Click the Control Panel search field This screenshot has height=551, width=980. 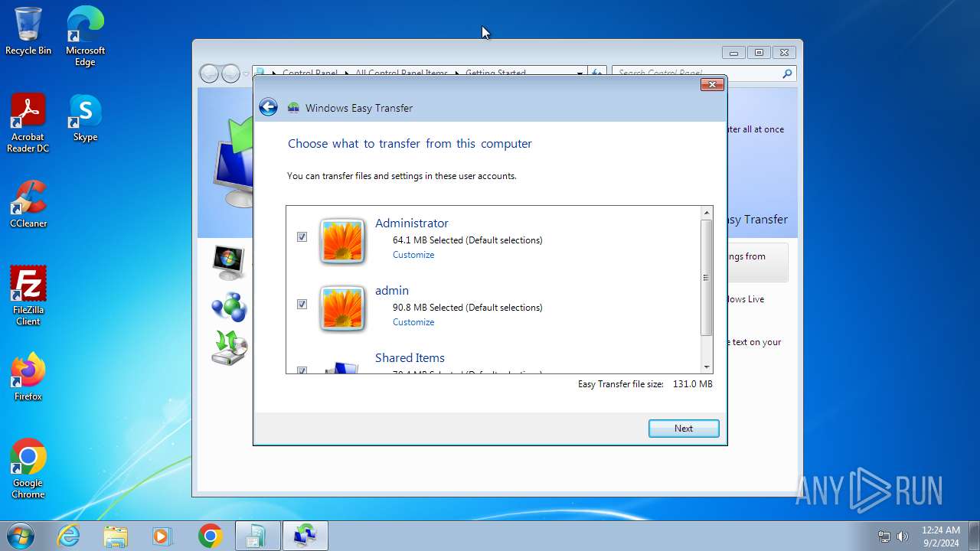coord(697,73)
